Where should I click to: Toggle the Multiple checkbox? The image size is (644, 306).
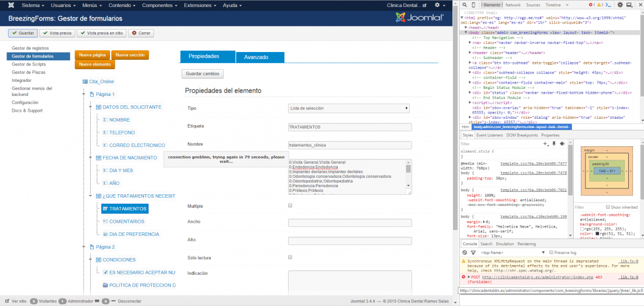(x=290, y=205)
